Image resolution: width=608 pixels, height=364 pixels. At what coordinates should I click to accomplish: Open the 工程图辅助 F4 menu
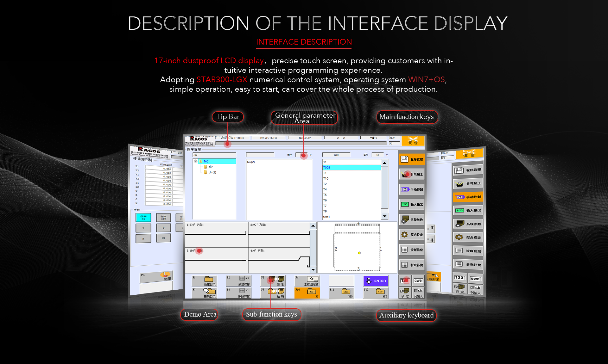tap(311, 282)
